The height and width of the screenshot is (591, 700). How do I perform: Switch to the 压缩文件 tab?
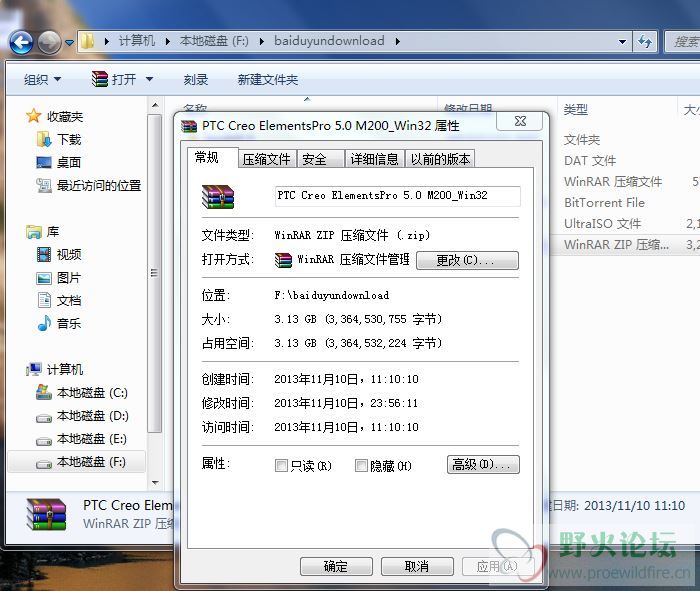point(267,159)
